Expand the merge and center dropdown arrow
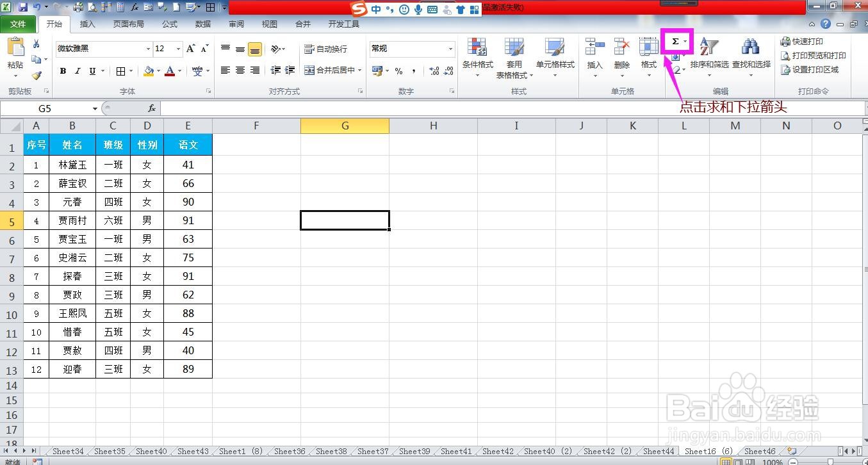This screenshot has height=465, width=868. [x=360, y=70]
